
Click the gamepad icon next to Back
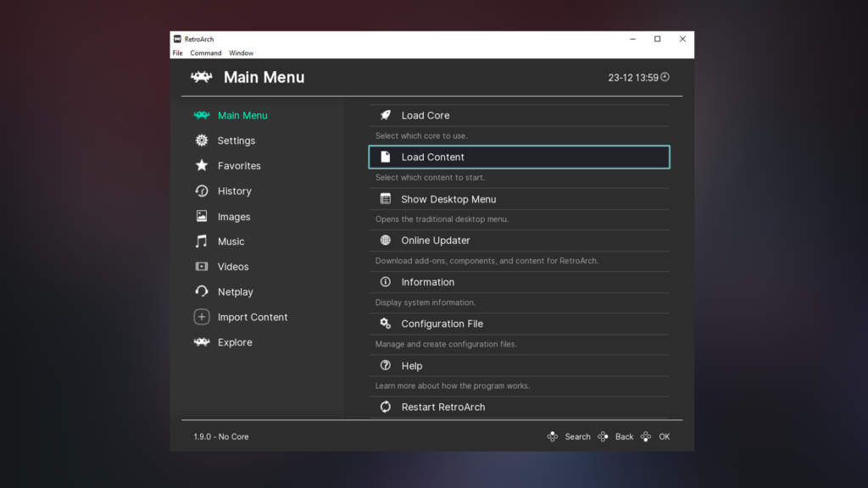(x=603, y=436)
